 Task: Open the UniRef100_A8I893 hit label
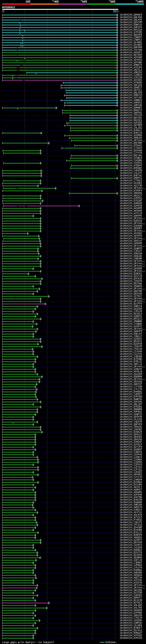131,233
